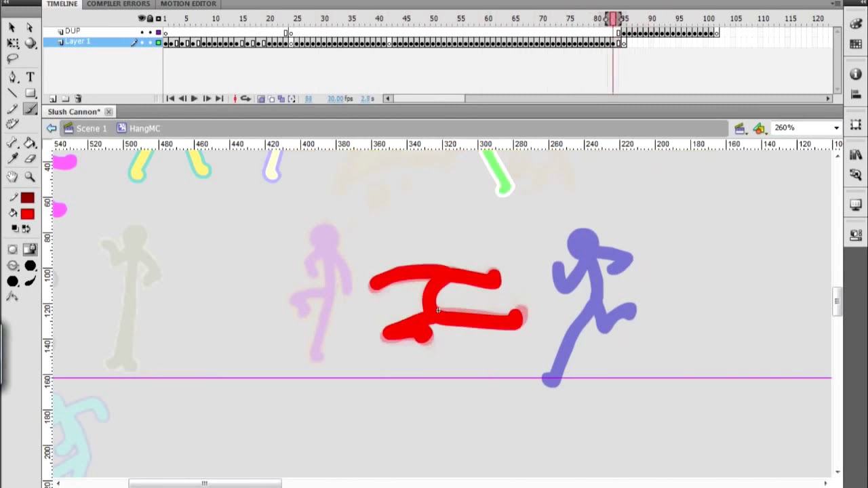Open Modify Onion Markers menu
Viewport: 868px width, 488px height.
[292, 99]
